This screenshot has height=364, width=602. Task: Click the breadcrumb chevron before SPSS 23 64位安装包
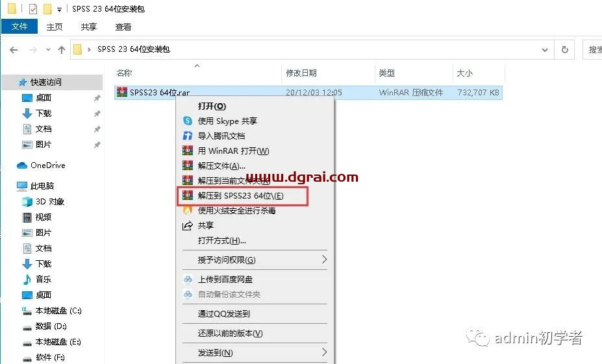89,49
